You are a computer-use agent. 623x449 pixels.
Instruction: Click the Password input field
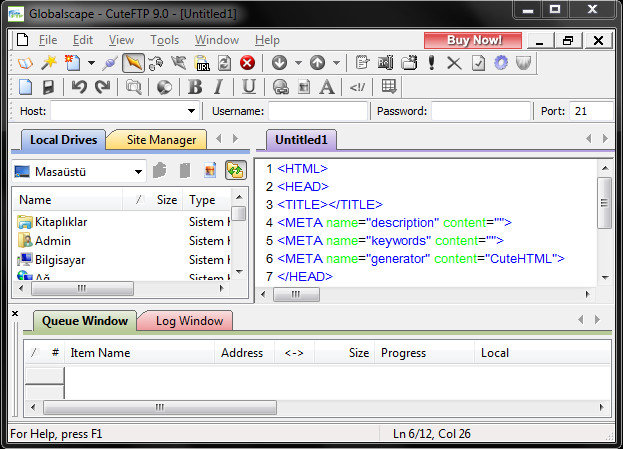pyautogui.click(x=481, y=111)
